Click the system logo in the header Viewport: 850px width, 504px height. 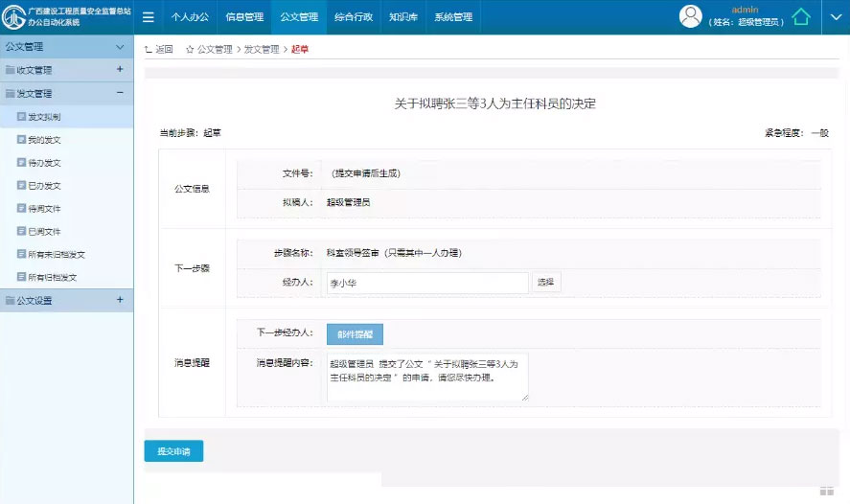[14, 16]
